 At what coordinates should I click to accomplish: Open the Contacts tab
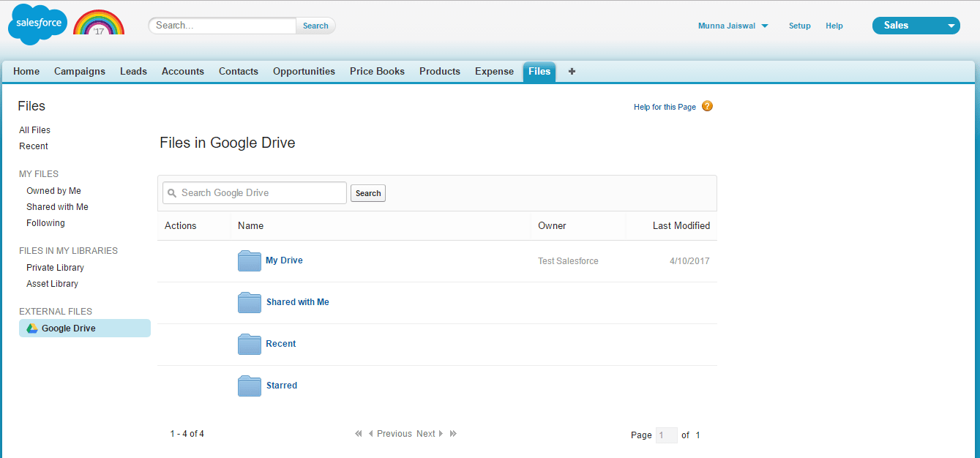[x=239, y=71]
